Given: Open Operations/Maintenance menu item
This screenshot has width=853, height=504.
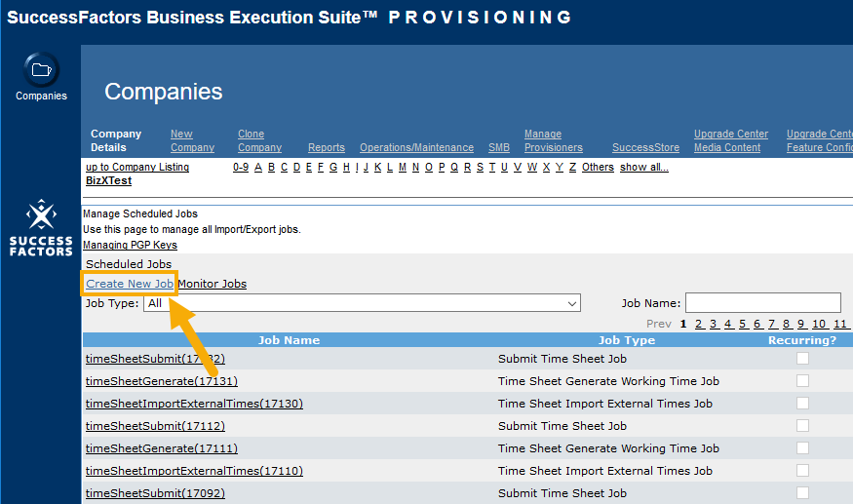Looking at the screenshot, I should point(416,147).
